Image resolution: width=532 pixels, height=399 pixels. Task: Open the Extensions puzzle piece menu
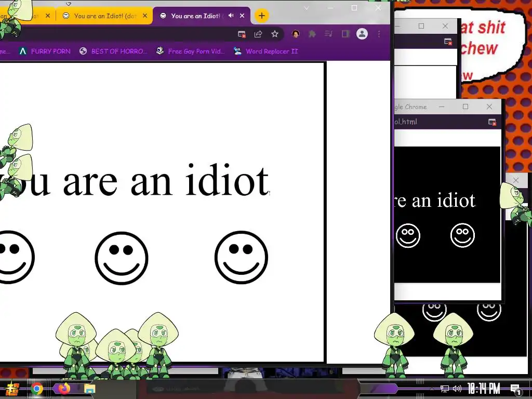312,34
